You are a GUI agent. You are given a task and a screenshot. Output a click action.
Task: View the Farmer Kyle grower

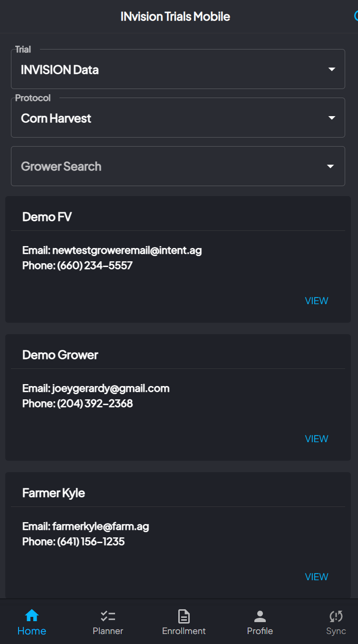(x=317, y=577)
